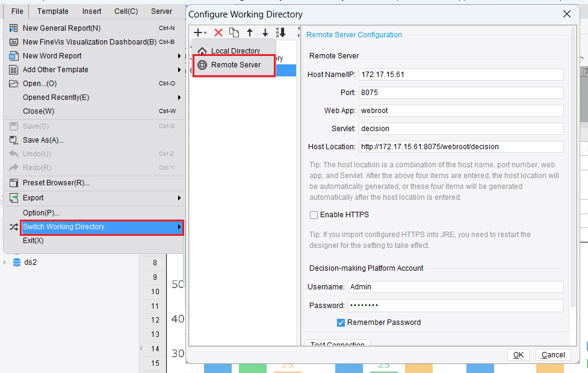Select Remote Server from the popup menu

tap(234, 64)
